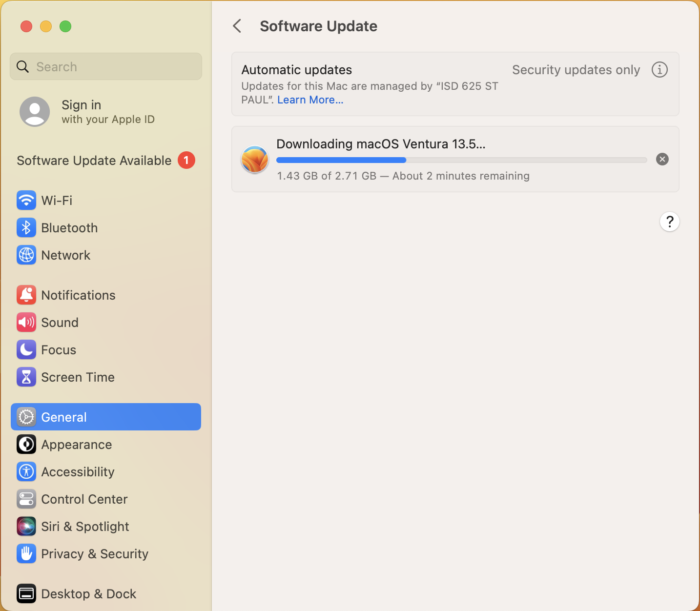Select Screen Time hourglass icon

click(26, 377)
